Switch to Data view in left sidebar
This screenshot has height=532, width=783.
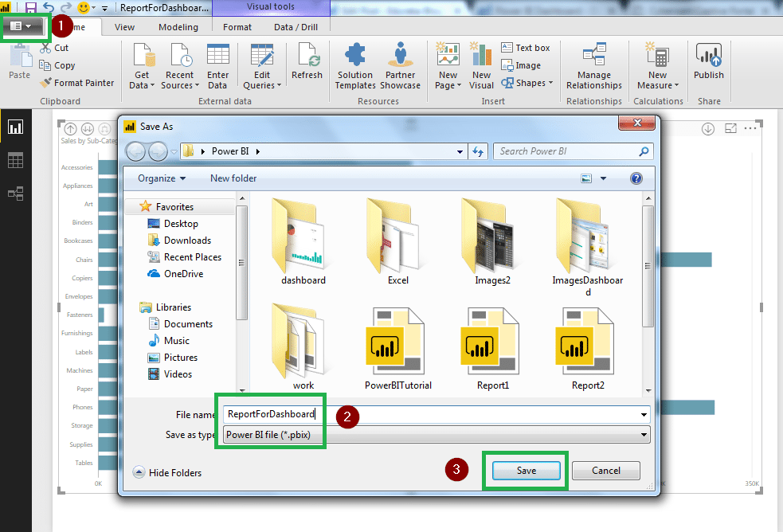(15, 160)
